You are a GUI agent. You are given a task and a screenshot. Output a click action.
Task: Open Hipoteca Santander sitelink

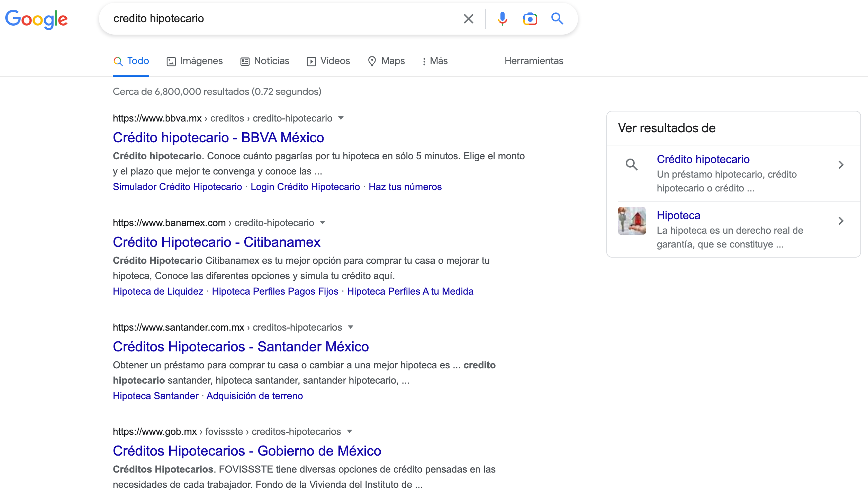tap(155, 396)
